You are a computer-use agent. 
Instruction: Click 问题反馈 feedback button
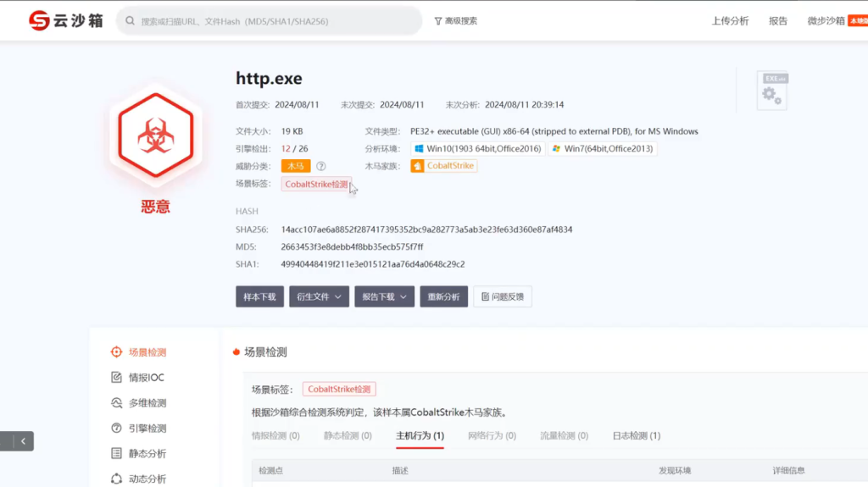pos(503,296)
